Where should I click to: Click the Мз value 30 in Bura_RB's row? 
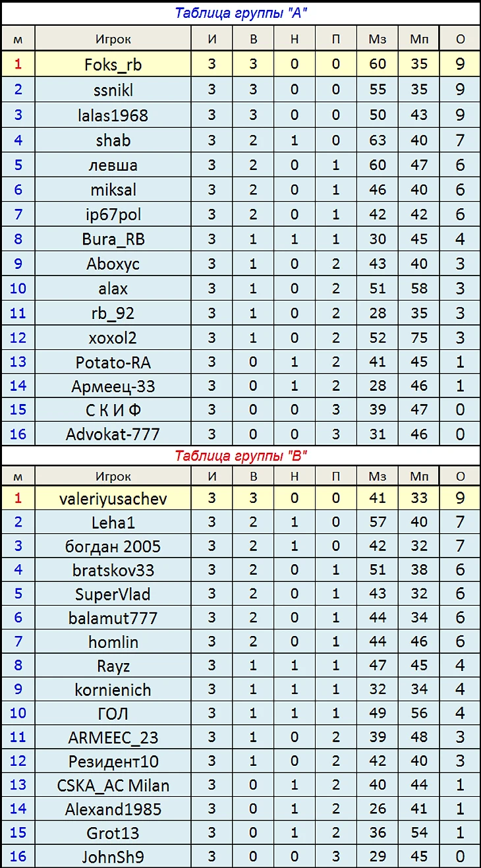coord(378,239)
